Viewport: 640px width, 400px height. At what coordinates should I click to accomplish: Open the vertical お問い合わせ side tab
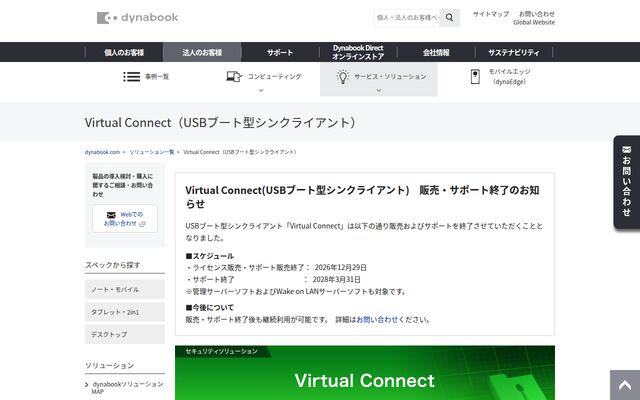[627, 182]
